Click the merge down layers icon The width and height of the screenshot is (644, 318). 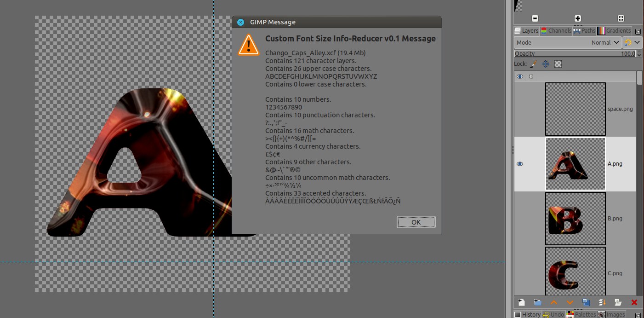click(602, 302)
